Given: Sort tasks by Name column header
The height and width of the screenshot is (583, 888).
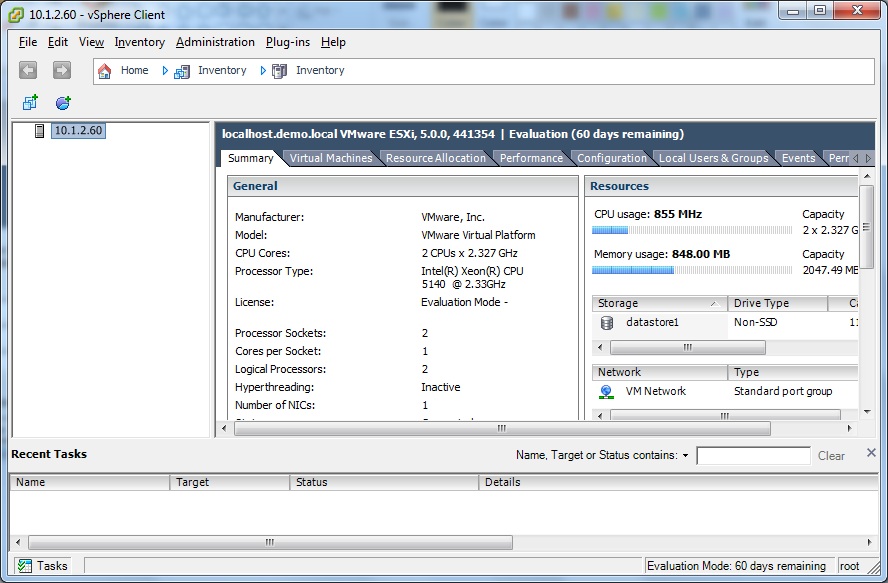Looking at the screenshot, I should (89, 482).
